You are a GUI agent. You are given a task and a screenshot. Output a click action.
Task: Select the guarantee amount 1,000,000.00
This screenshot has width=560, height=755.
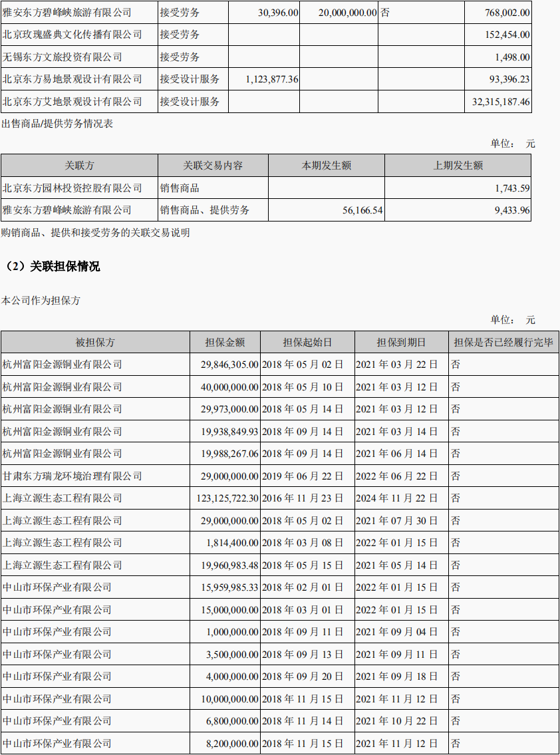pyautogui.click(x=232, y=632)
